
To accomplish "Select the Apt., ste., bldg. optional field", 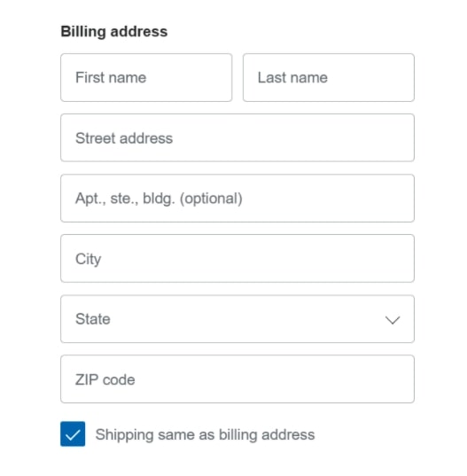I will [x=237, y=198].
